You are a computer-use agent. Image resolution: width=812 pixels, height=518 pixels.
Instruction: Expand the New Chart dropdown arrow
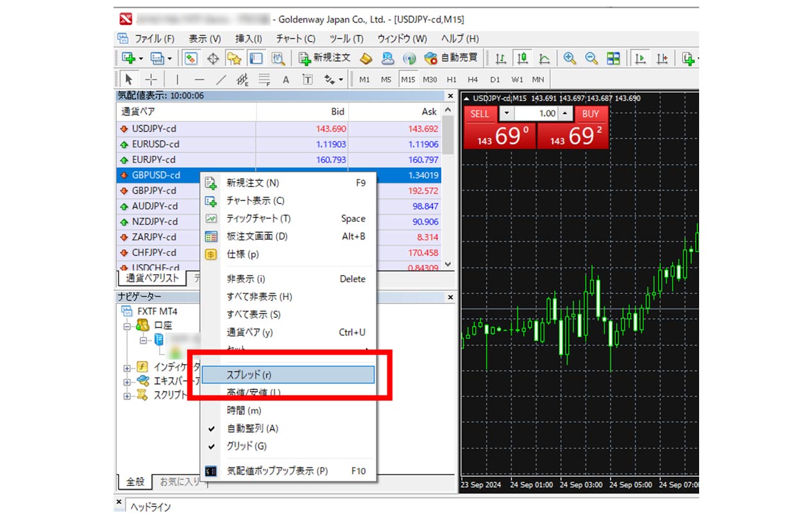coord(141,58)
